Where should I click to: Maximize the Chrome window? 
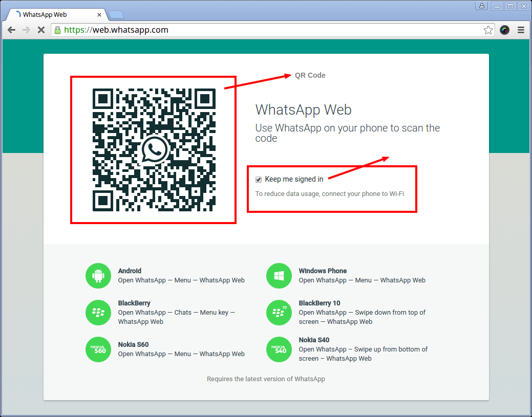pos(510,6)
